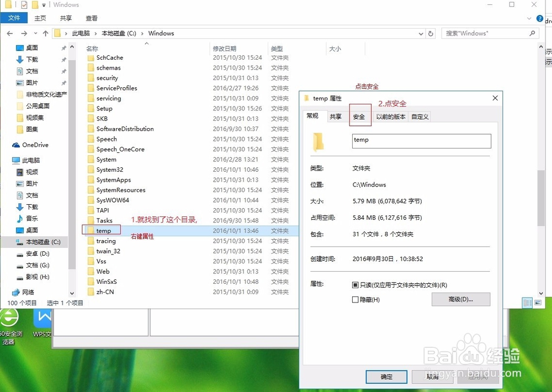Click 取消 button in properties dialog
This screenshot has height=392, width=552.
point(432,377)
